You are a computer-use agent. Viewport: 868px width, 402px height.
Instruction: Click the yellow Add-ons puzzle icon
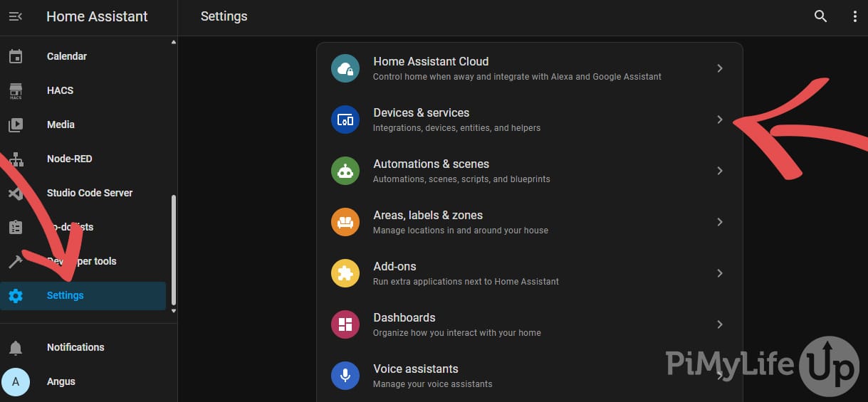point(345,273)
